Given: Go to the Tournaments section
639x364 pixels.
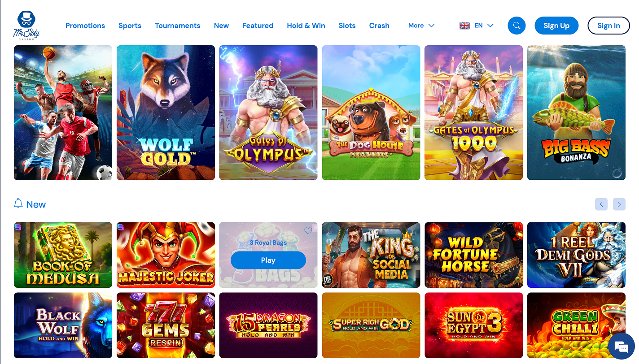Looking at the screenshot, I should tap(178, 26).
